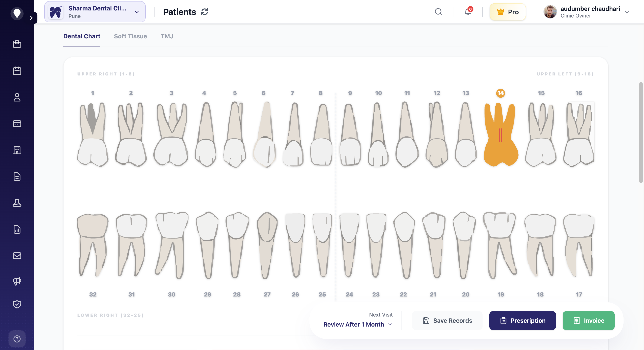Open the billing card sidebar icon
The width and height of the screenshot is (644, 350).
click(x=17, y=124)
